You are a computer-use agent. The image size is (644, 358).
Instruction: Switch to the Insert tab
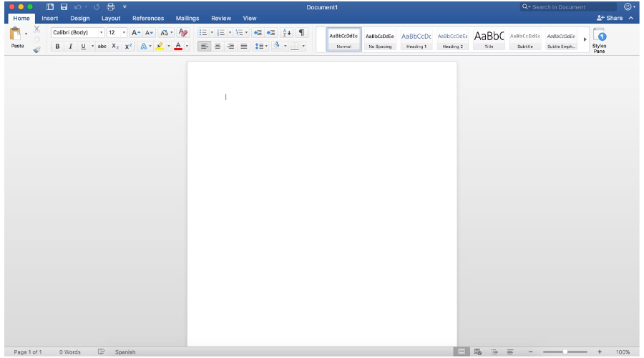pyautogui.click(x=49, y=18)
